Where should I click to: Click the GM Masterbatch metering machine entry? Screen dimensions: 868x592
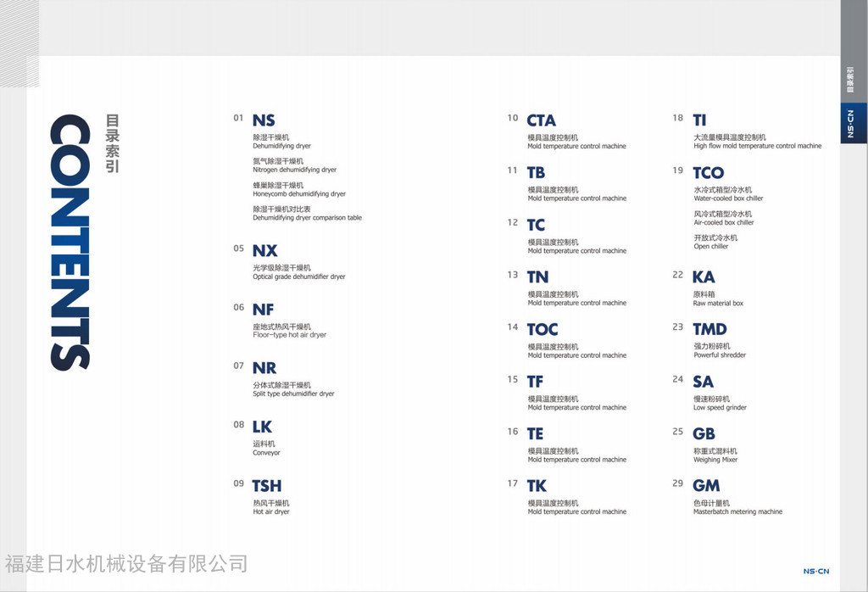705,486
